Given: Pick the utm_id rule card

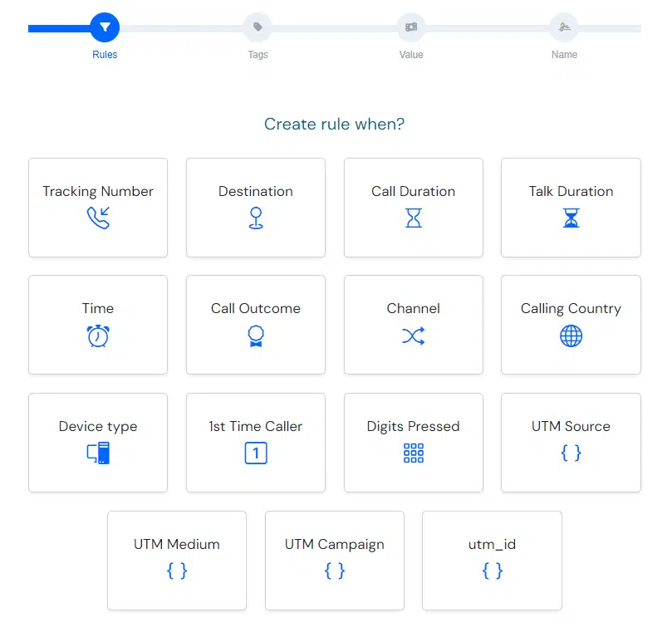Looking at the screenshot, I should (x=492, y=561).
